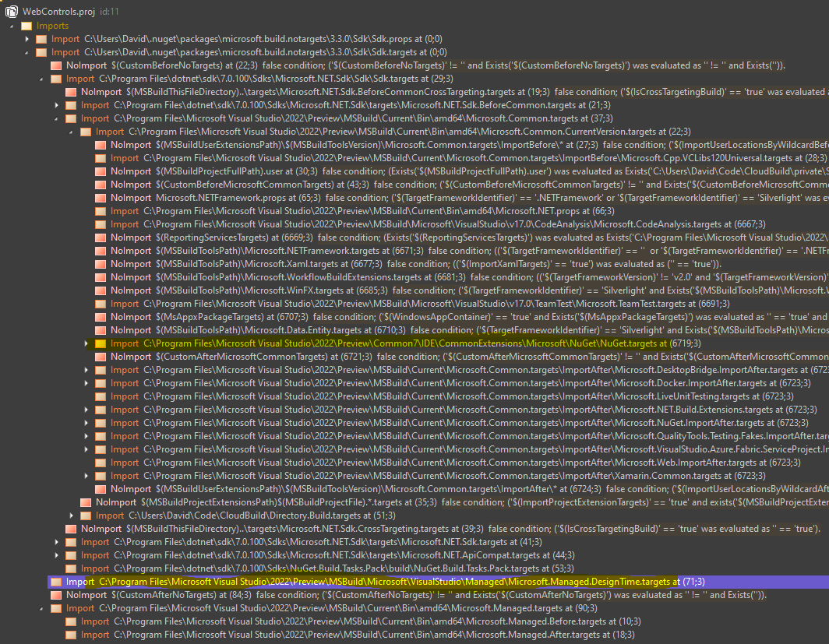Select the icon next to NuGet.Build.Tasks.Pack.targets

[71, 568]
